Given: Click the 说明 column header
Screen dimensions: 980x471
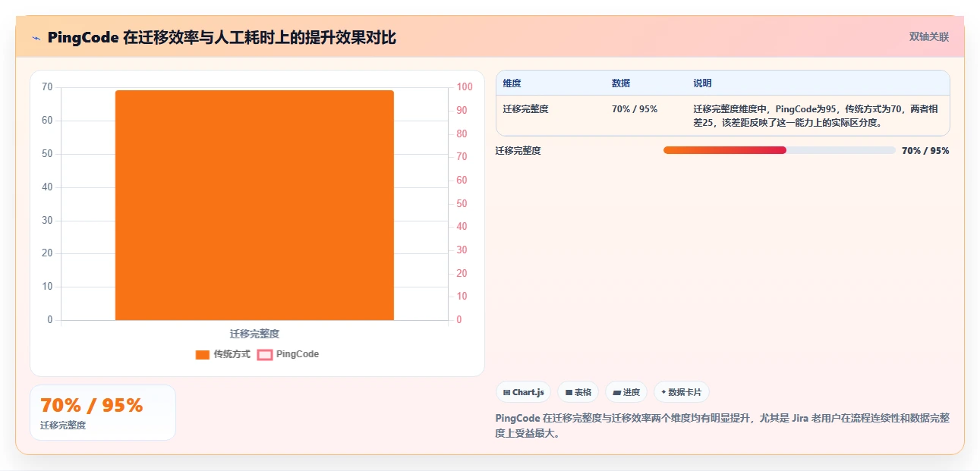Looking at the screenshot, I should (x=702, y=83).
